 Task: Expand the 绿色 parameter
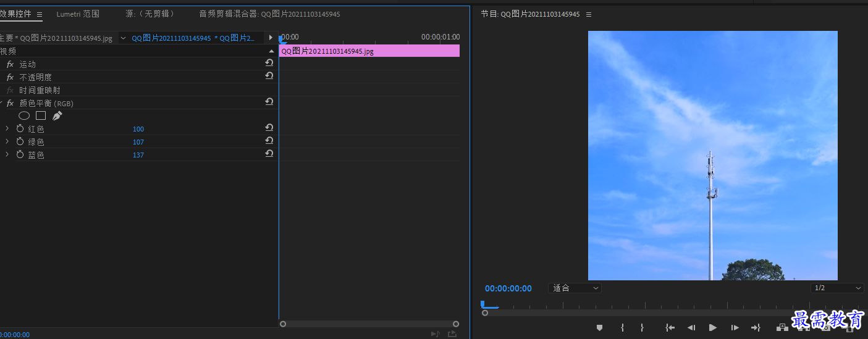point(7,141)
